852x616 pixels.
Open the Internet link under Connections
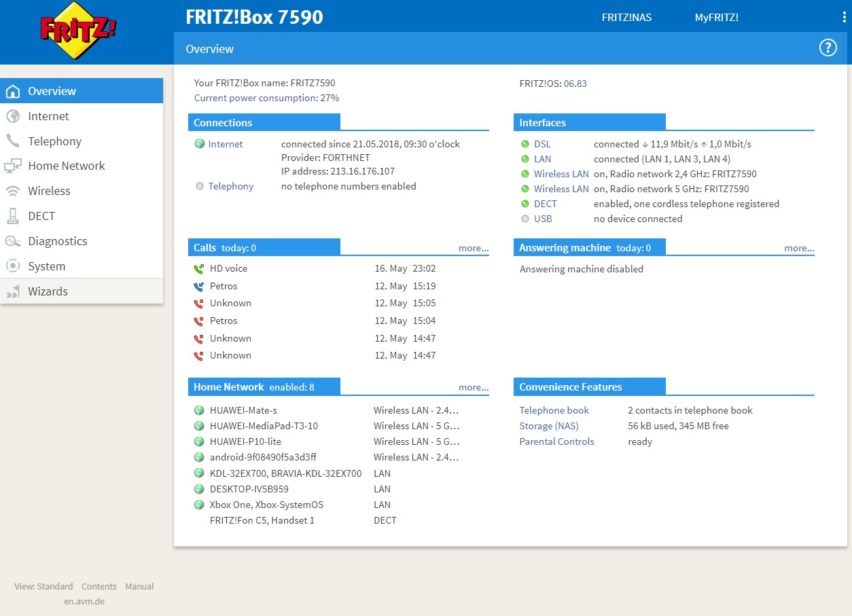pyautogui.click(x=226, y=144)
